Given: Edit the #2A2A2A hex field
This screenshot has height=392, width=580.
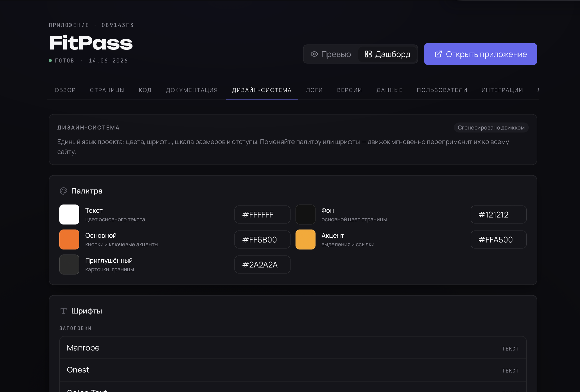Looking at the screenshot, I should click(262, 264).
